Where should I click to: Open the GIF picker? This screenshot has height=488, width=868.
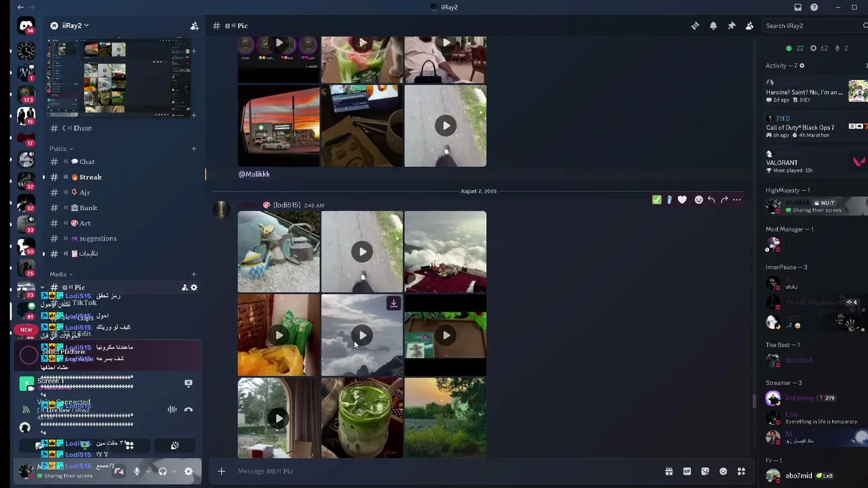(x=687, y=471)
